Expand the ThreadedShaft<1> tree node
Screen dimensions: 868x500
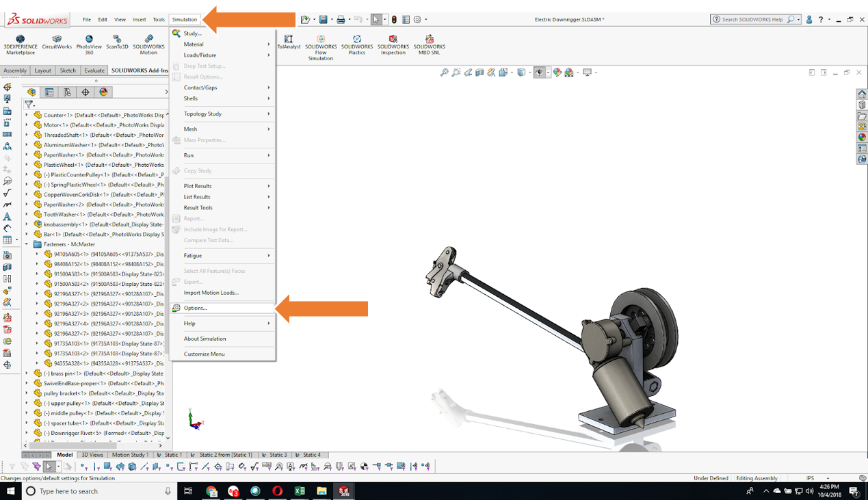27,135
